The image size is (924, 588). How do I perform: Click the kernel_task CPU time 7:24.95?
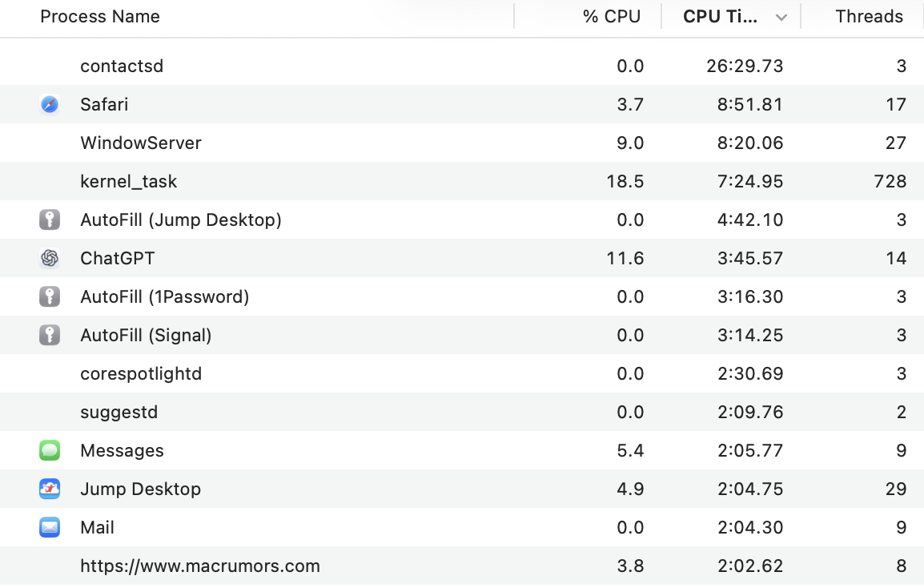click(x=750, y=181)
